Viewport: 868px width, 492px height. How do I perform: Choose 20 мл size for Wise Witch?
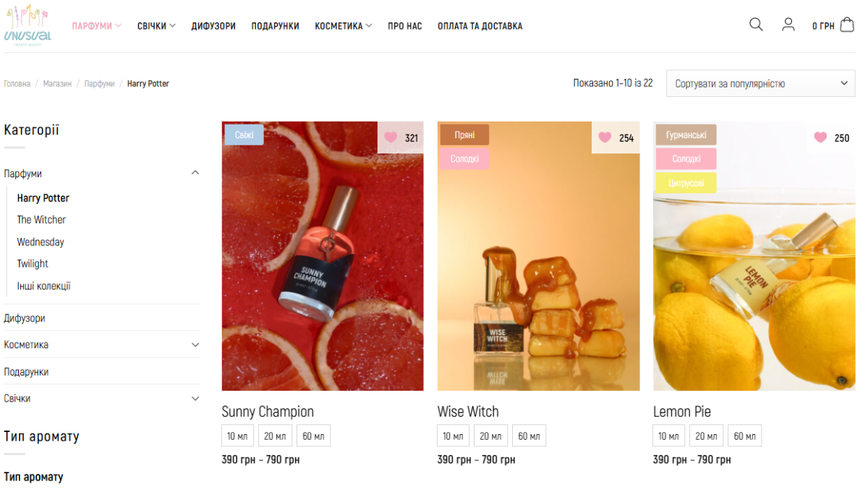490,436
